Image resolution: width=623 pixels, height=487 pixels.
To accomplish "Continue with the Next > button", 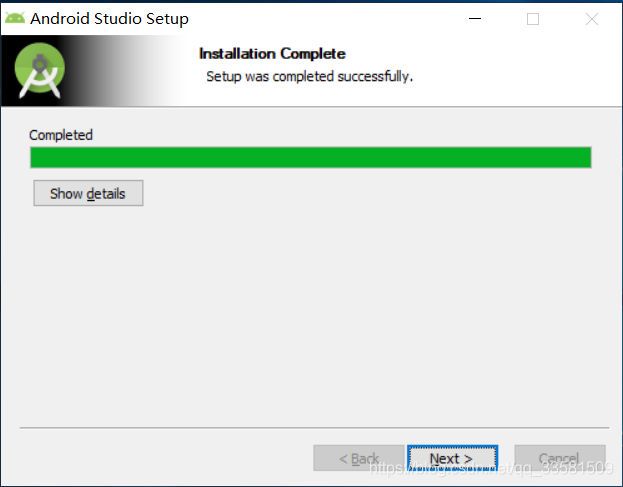I will 452,458.
